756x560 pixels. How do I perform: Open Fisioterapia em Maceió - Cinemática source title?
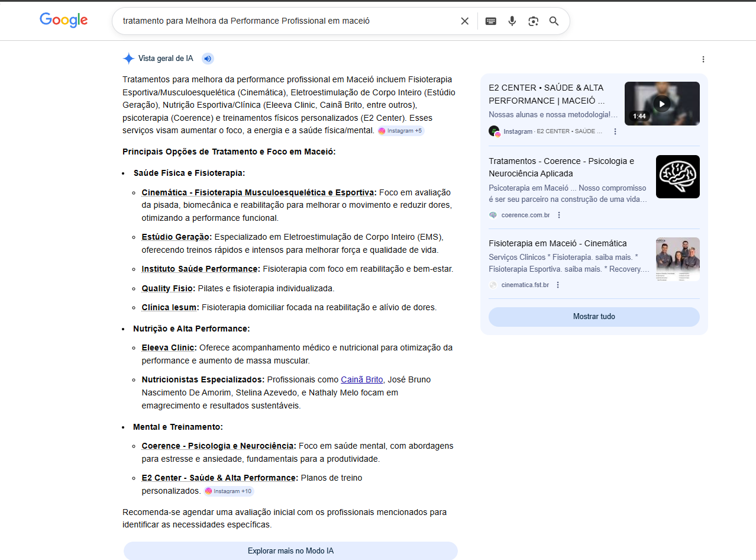pyautogui.click(x=558, y=243)
